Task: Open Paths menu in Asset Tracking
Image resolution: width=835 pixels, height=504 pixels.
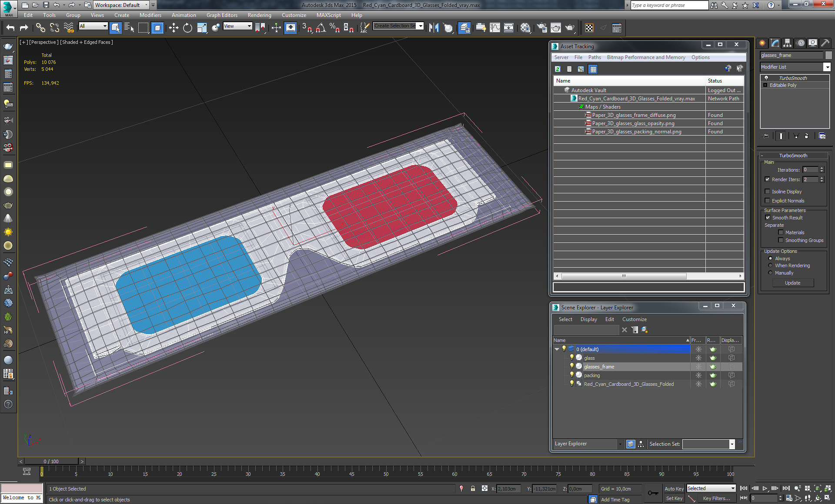Action: pyautogui.click(x=595, y=57)
